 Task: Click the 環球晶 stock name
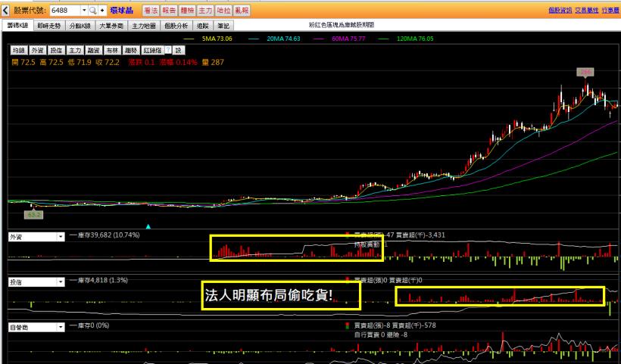pos(122,11)
